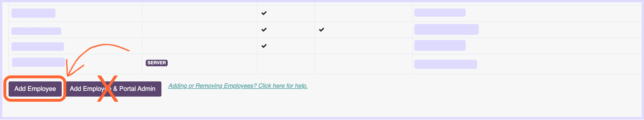Select the SERVER role badge
The width and height of the screenshot is (644, 120).
(157, 63)
